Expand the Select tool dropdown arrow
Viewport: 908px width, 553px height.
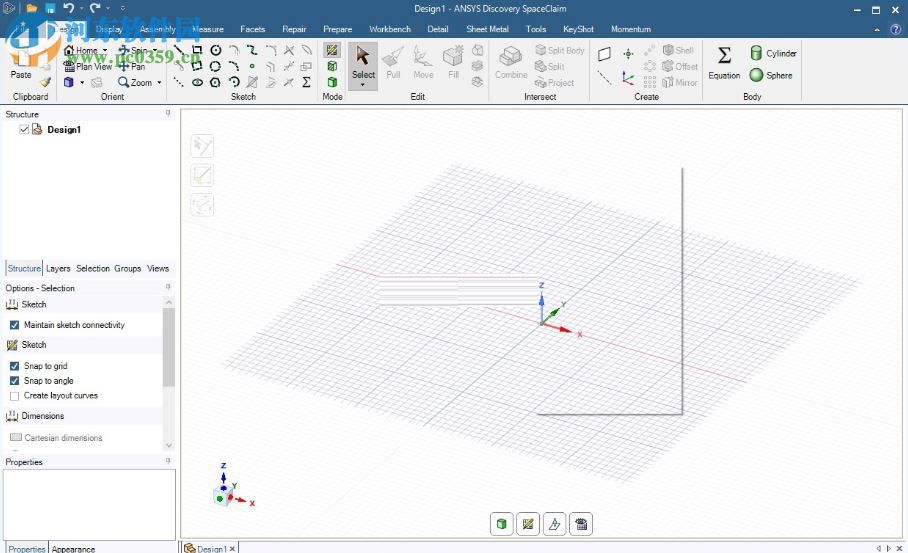click(363, 85)
